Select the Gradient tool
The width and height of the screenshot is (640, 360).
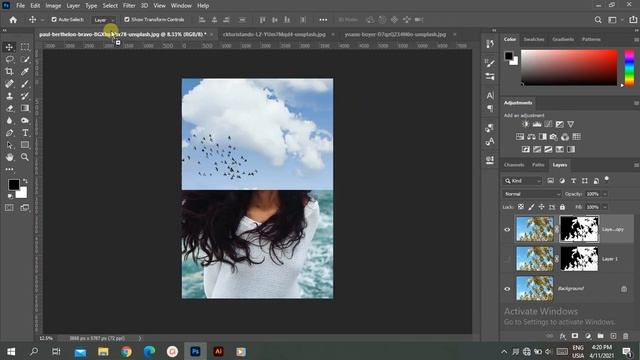25,108
